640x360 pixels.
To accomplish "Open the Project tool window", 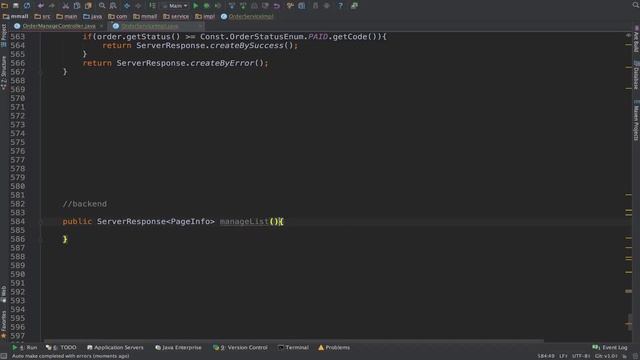I will click(x=4, y=36).
